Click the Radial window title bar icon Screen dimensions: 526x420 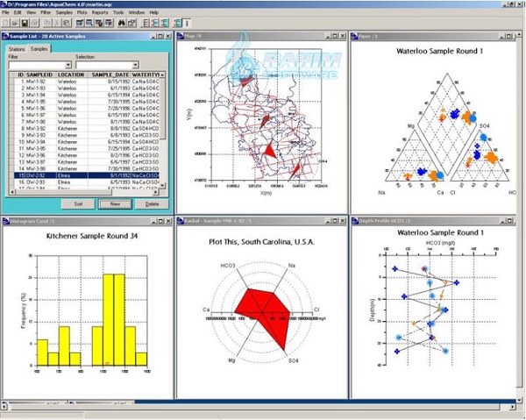pyautogui.click(x=181, y=221)
